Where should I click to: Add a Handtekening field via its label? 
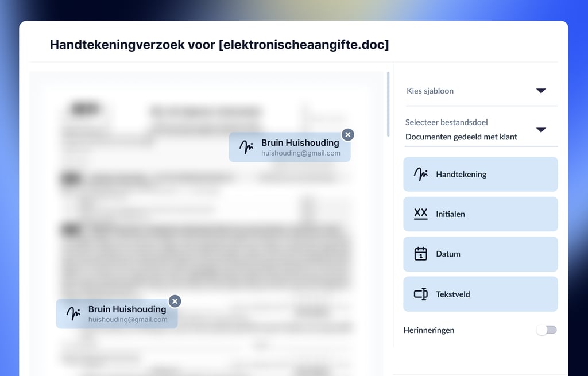coord(461,174)
